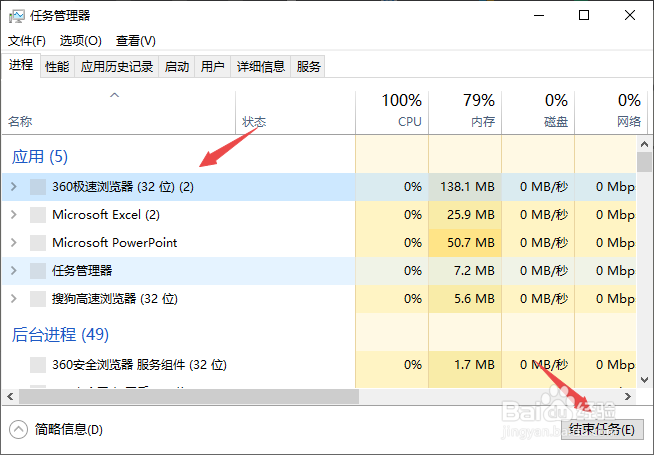654x455 pixels.
Task: Select the 搜狗高速浏览器 (32 位) row name
Action: 115,299
